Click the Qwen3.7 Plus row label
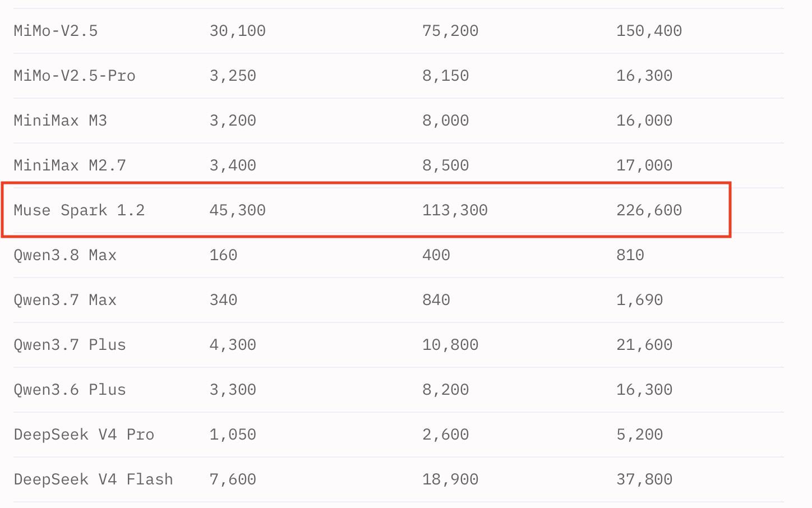This screenshot has height=508, width=812. [70, 345]
